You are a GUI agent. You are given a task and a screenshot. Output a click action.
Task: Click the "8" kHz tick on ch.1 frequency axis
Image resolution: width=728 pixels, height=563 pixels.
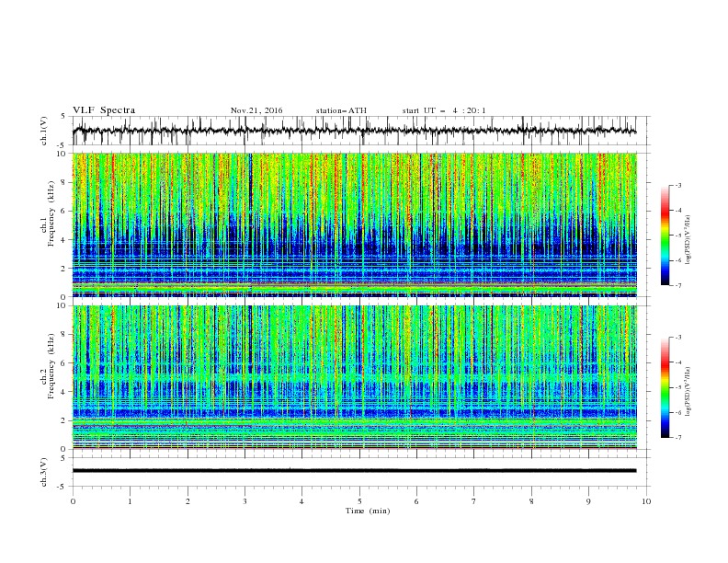tap(64, 182)
